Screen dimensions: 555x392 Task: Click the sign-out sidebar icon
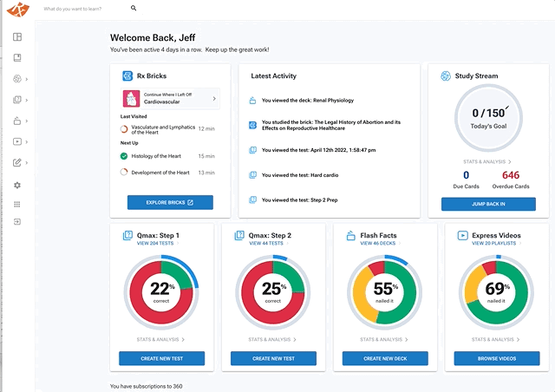coord(17,222)
